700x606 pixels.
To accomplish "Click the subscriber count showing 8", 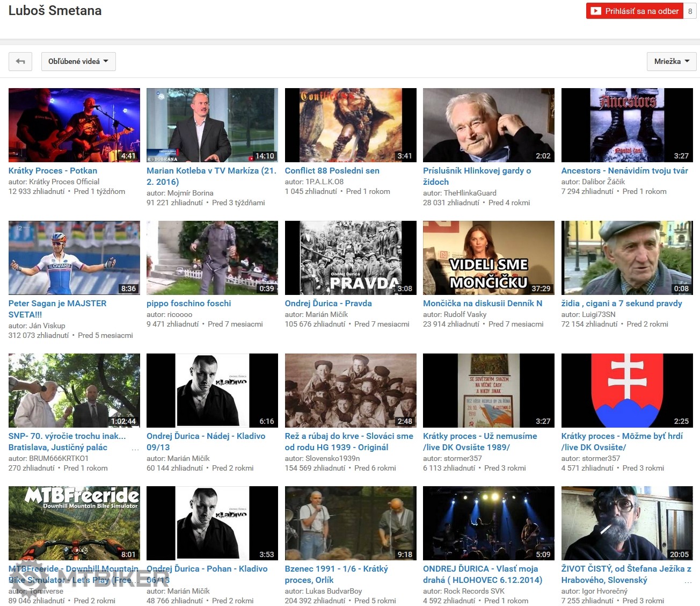I will pyautogui.click(x=690, y=11).
